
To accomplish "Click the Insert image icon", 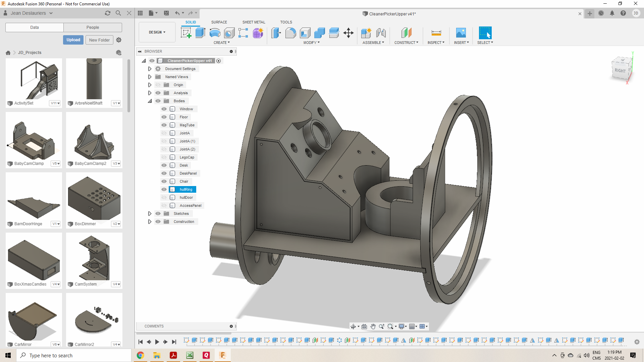I will [461, 33].
